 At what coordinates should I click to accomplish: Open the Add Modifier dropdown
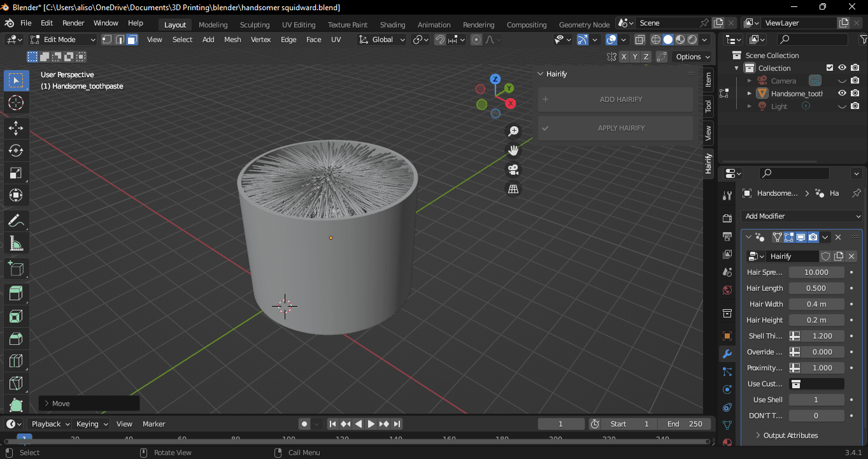pos(802,216)
